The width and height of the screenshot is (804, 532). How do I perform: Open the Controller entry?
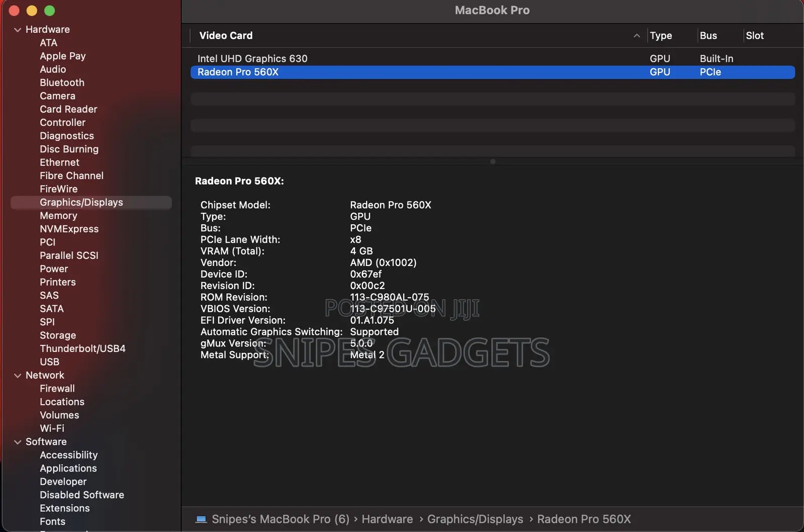click(x=62, y=123)
